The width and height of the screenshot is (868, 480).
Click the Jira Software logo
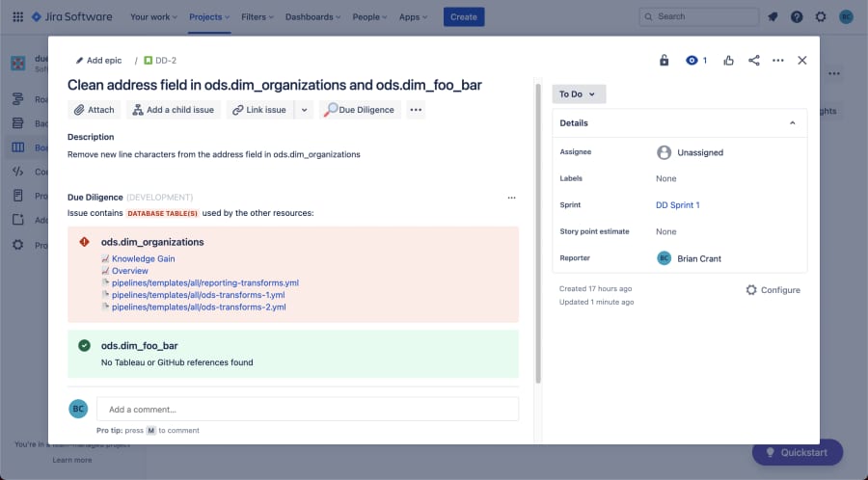(x=72, y=16)
